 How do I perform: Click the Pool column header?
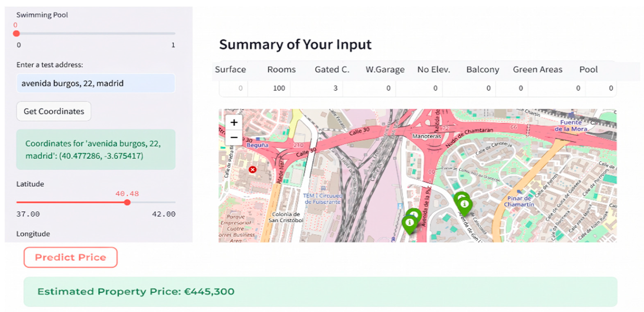click(588, 69)
